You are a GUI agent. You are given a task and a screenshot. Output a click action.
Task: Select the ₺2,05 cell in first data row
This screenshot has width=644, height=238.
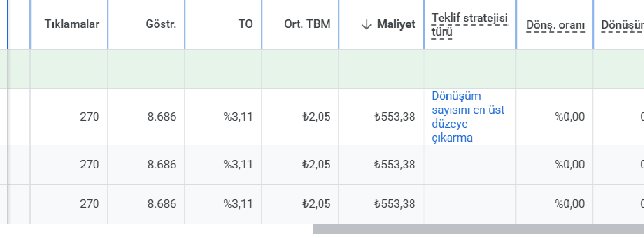coord(316,117)
